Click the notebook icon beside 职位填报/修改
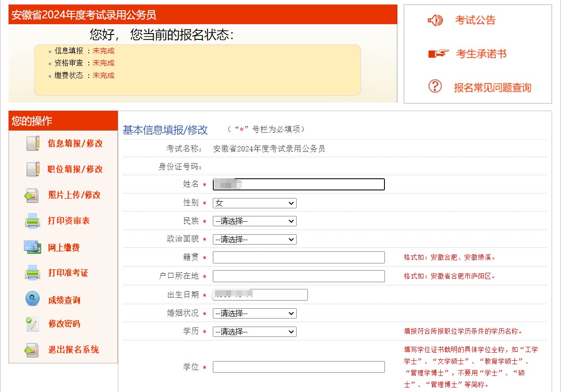 tap(33, 169)
